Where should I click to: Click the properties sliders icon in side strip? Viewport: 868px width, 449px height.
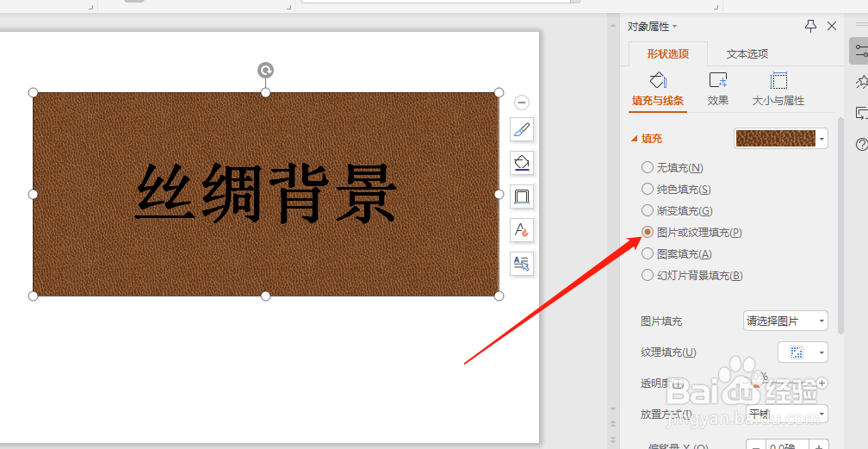(861, 51)
